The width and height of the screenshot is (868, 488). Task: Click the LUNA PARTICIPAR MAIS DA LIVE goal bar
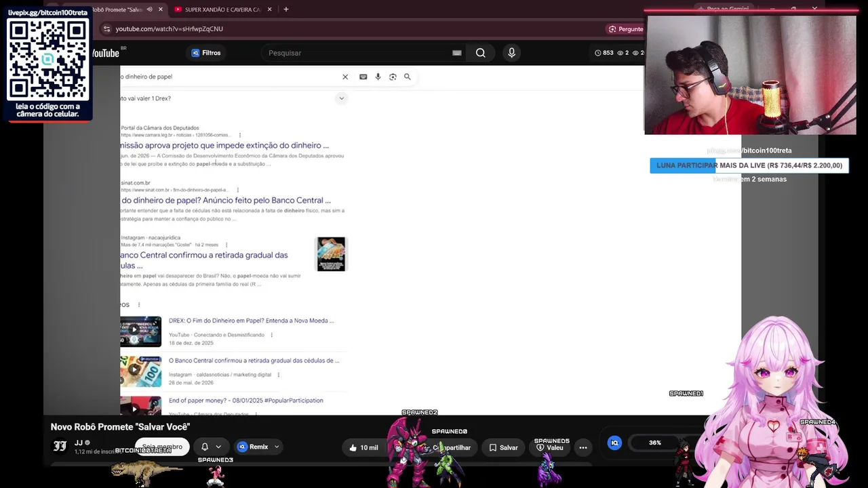pos(749,165)
